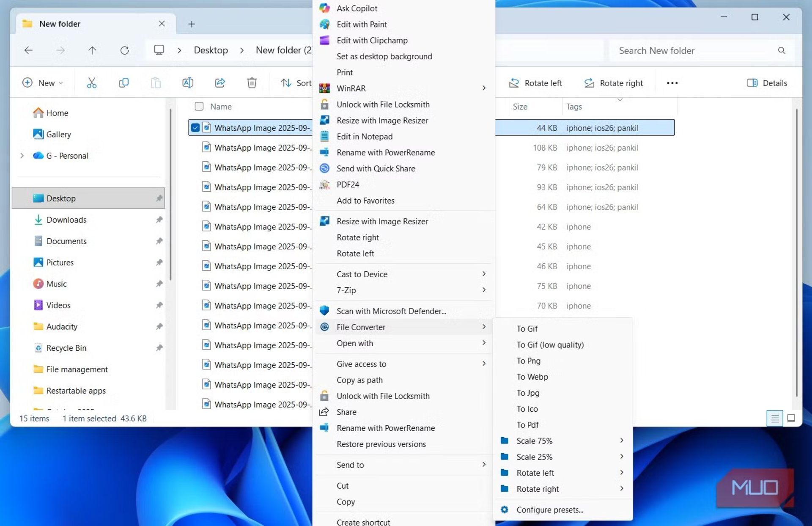Click the Rename icon in toolbar

(x=188, y=83)
